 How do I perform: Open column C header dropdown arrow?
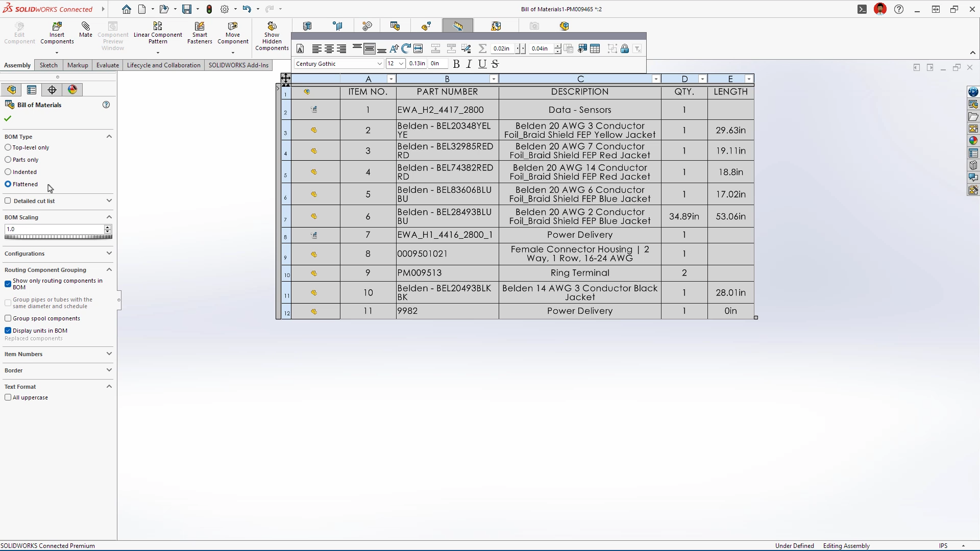tap(656, 79)
